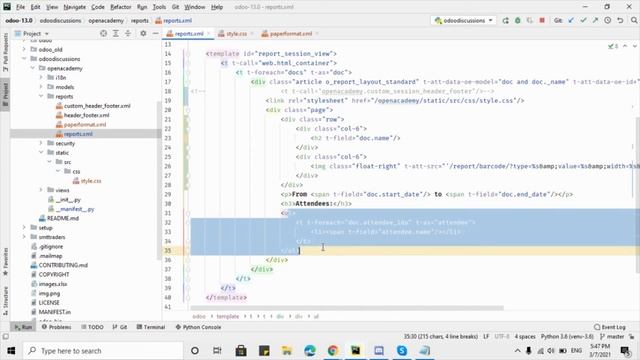The width and height of the screenshot is (640, 360).
Task: Toggle the Git tool window at bottom
Action: coord(120,327)
